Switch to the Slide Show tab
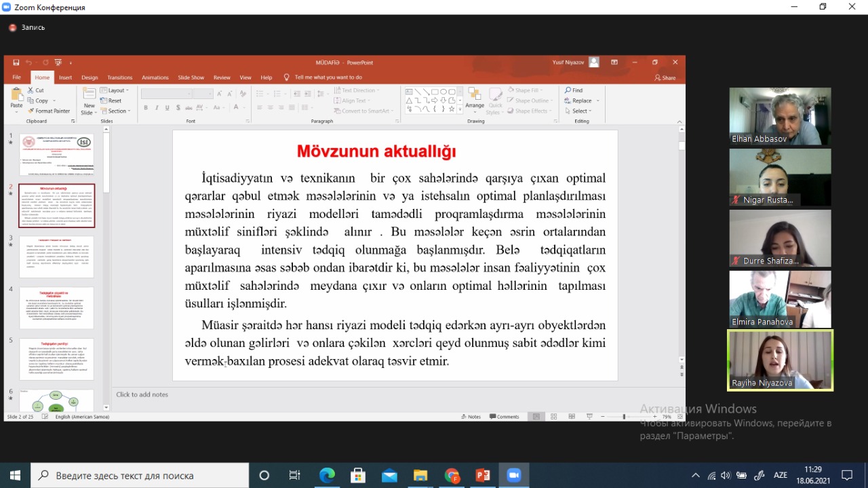The width and height of the screenshot is (868, 488). coord(191,77)
